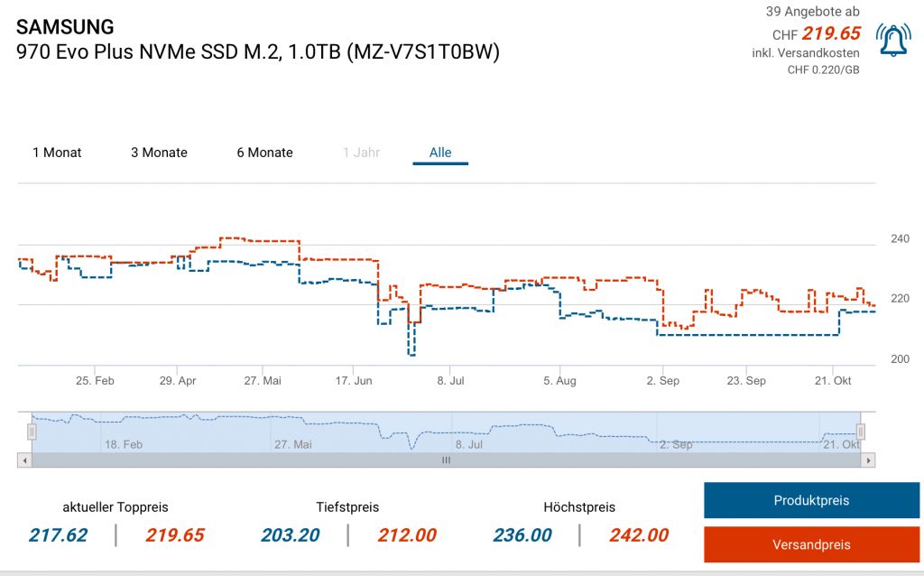924x576 pixels.
Task: Click the price alert bell icon
Action: [893, 40]
